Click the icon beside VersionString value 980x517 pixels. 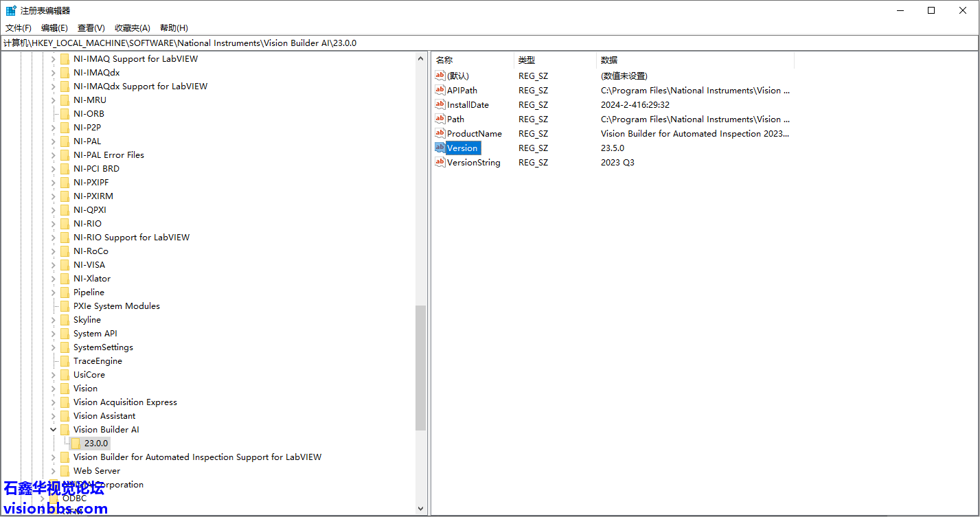[x=440, y=162]
